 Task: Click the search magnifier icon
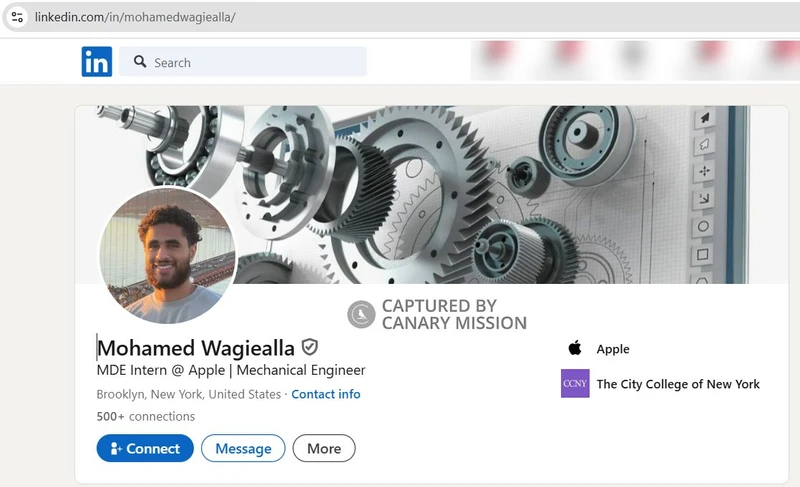point(140,62)
